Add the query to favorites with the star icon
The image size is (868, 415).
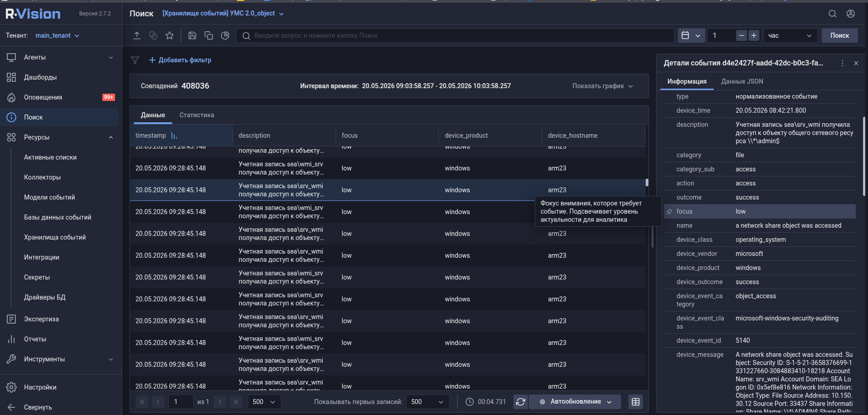click(170, 35)
